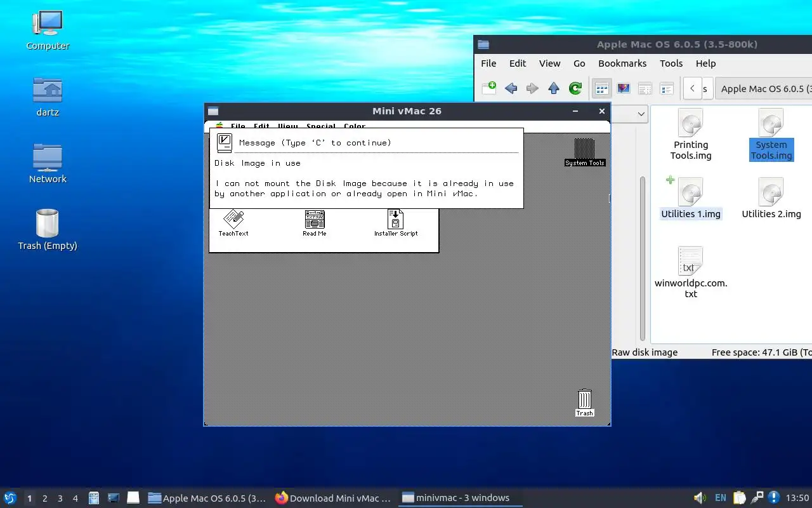Open Help menu in file manager

[705, 63]
